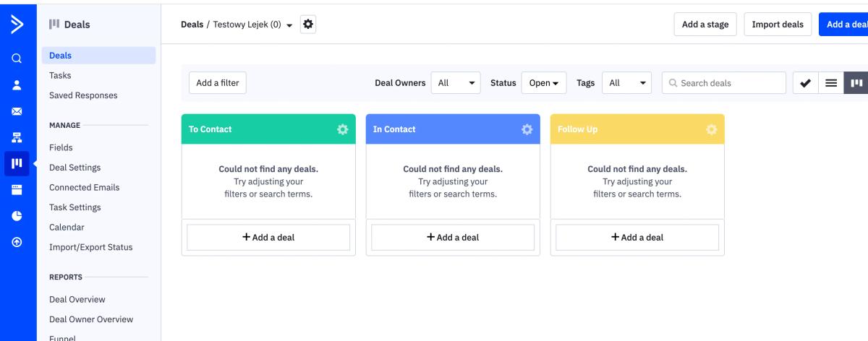
Task: Open pipeline settings gear next to Testowy Lejek
Action: (309, 25)
